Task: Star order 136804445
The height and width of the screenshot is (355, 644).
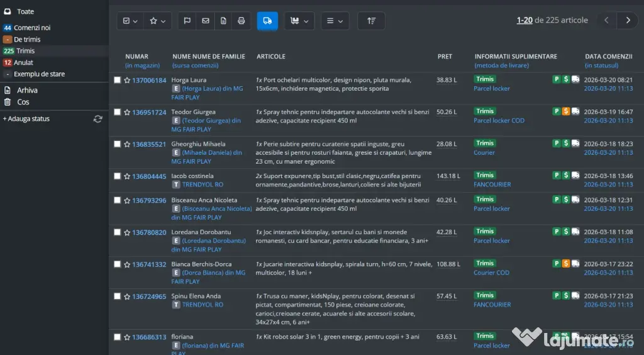Action: [127, 176]
